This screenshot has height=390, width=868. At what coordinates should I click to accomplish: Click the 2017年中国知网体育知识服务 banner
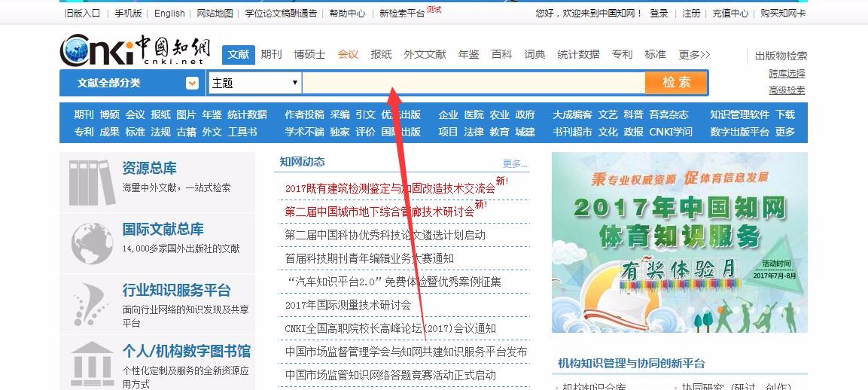pos(679,242)
